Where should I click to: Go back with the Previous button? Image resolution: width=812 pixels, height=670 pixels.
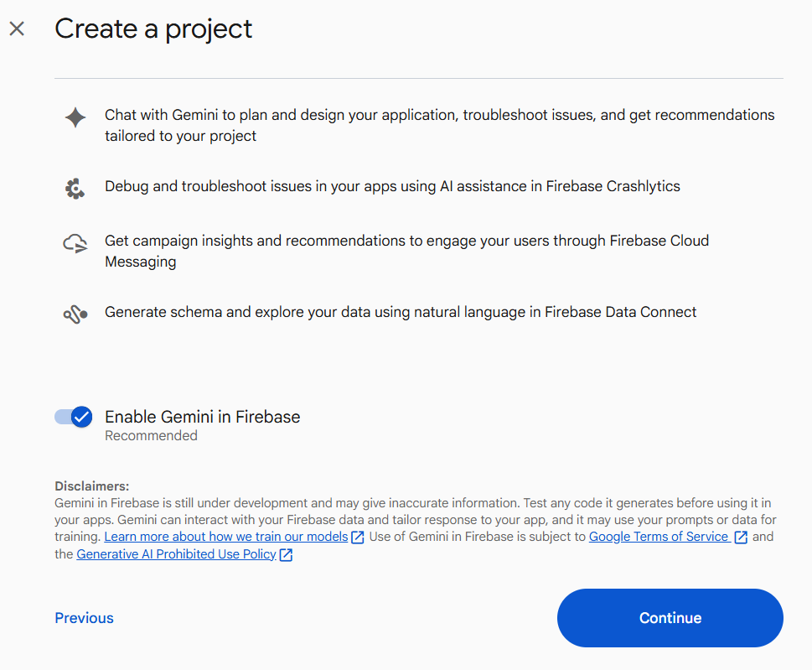(84, 618)
